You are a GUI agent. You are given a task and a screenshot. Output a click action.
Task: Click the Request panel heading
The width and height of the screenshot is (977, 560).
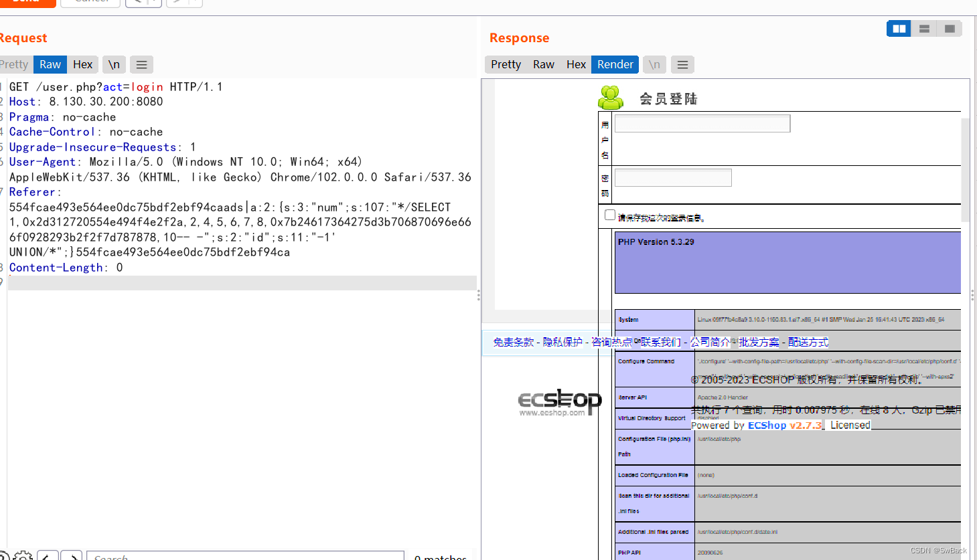click(x=23, y=38)
